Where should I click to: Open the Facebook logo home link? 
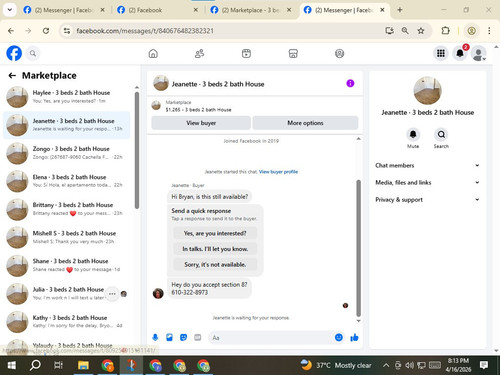click(14, 53)
